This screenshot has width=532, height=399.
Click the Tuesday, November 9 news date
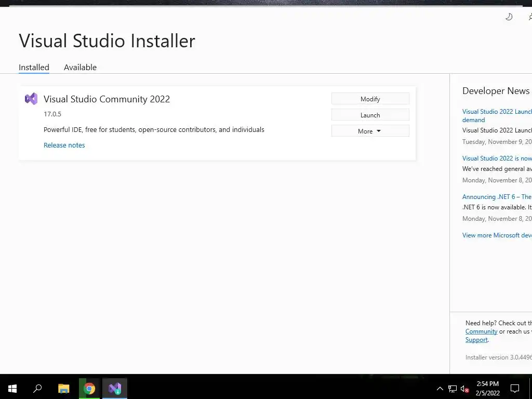click(497, 142)
